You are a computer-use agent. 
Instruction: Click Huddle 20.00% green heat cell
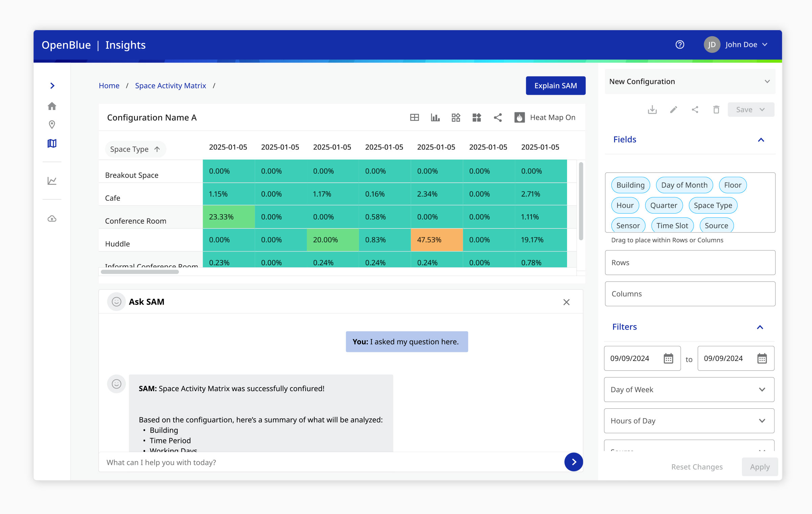click(333, 240)
